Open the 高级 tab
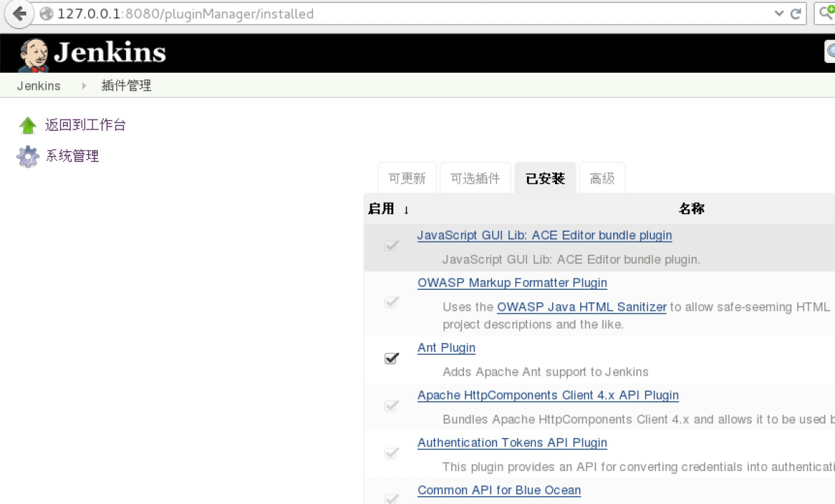The width and height of the screenshot is (835, 504). pyautogui.click(x=602, y=178)
